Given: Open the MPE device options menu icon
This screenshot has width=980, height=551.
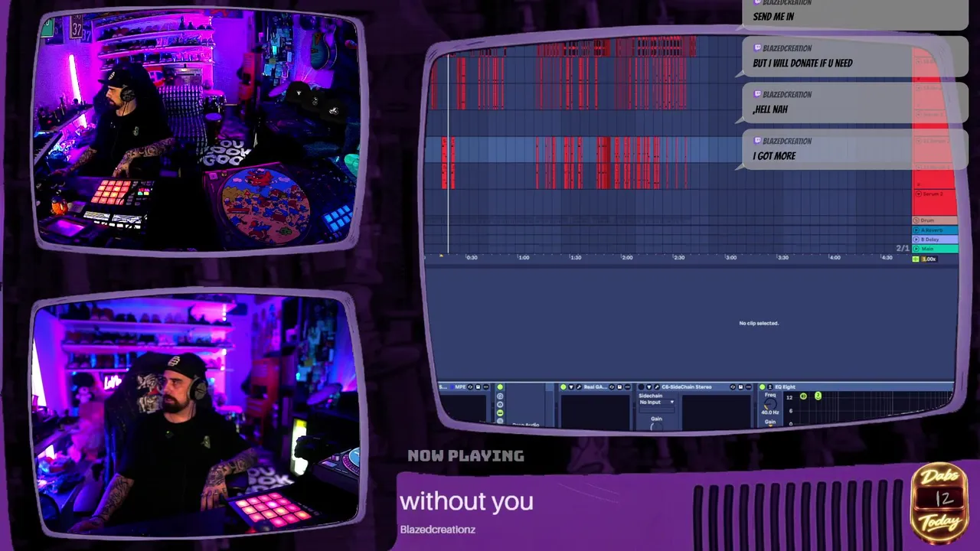Looking at the screenshot, I should [x=485, y=387].
